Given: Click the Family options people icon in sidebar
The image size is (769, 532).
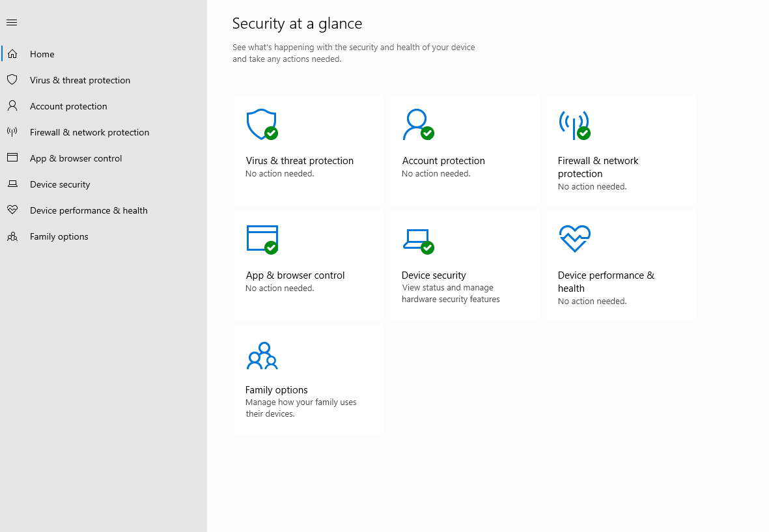Looking at the screenshot, I should (x=12, y=236).
